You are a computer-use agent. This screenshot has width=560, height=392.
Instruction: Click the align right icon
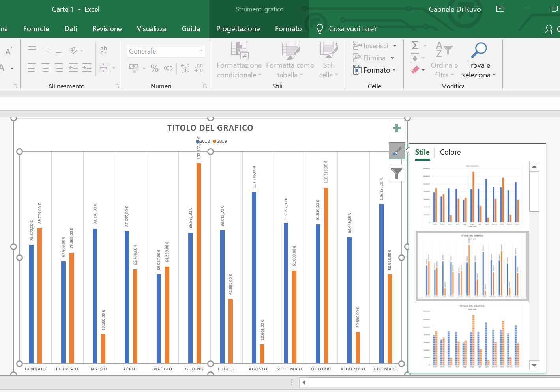click(x=59, y=68)
